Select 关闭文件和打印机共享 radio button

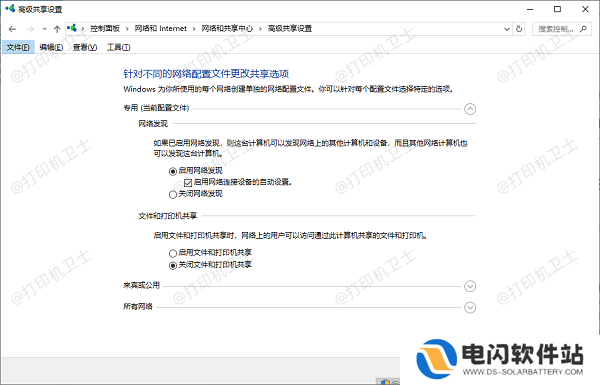pyautogui.click(x=173, y=265)
